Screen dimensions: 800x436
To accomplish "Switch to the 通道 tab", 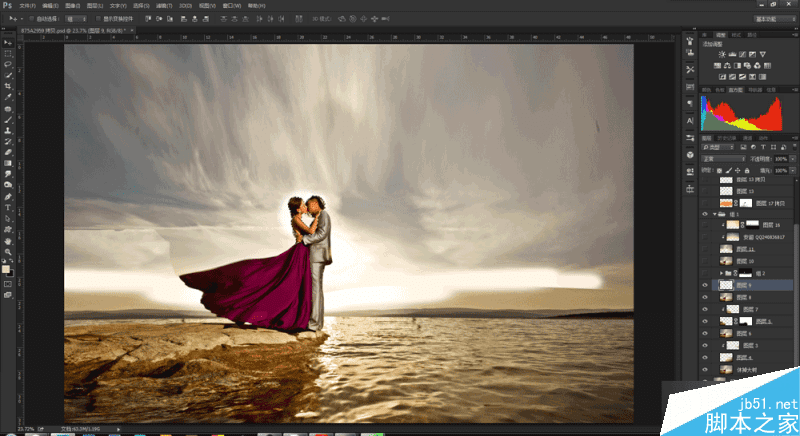I will (x=747, y=138).
